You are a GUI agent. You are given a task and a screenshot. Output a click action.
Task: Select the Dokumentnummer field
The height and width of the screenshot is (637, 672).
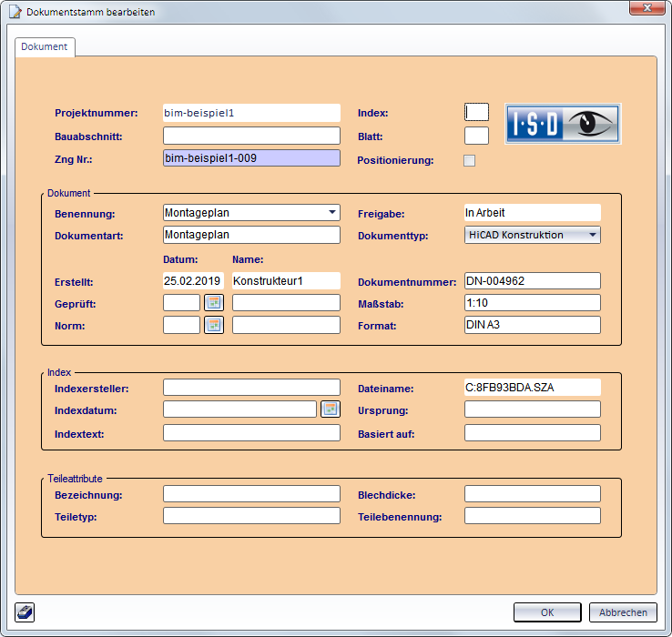click(532, 281)
